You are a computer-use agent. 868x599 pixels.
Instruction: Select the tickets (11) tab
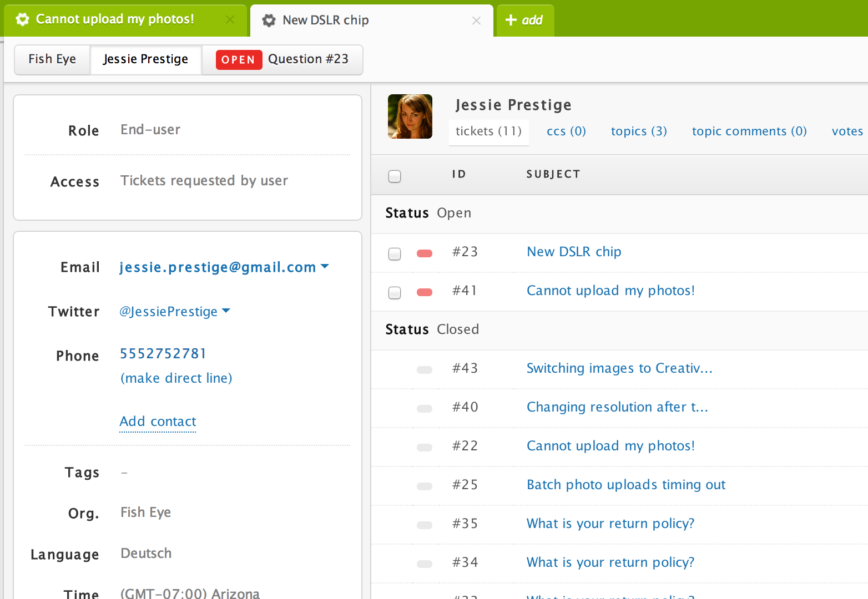coord(488,131)
